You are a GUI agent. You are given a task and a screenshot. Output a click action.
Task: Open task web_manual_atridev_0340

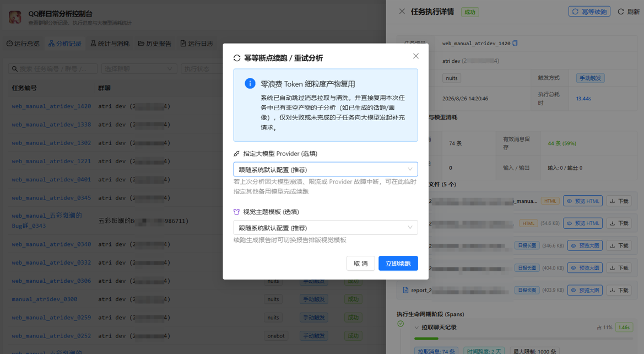51,244
